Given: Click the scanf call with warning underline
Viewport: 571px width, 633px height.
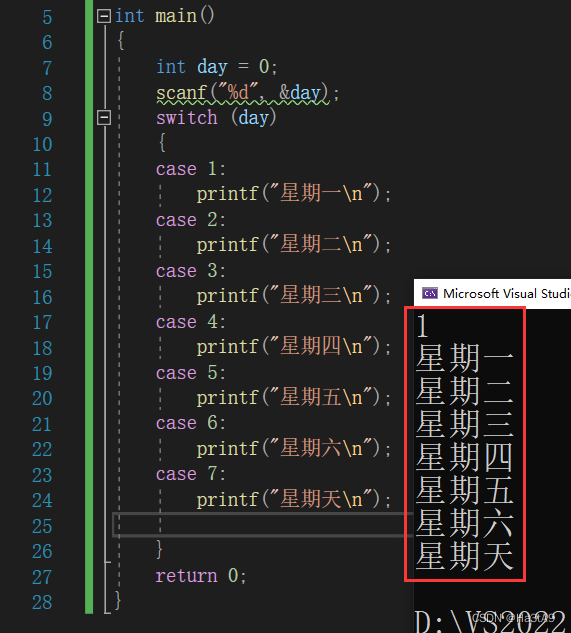Looking at the screenshot, I should click(x=248, y=93).
